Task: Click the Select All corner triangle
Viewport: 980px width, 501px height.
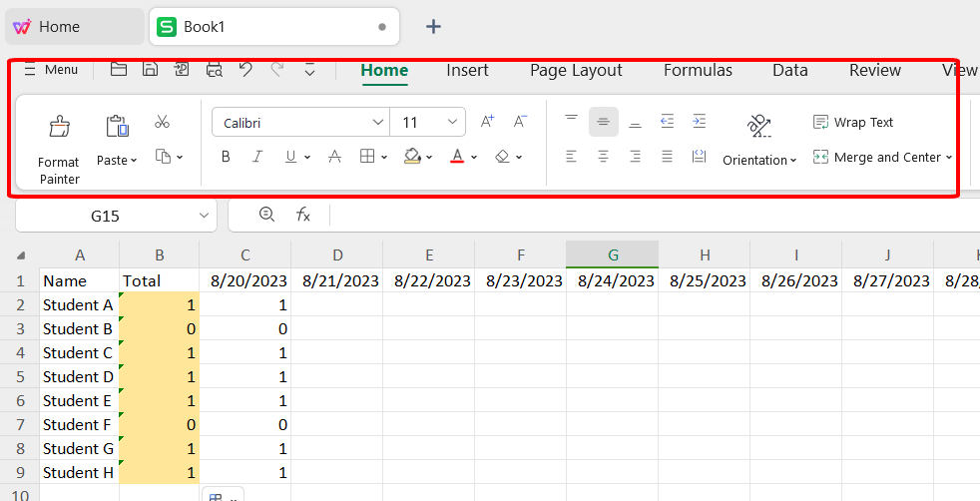Action: click(x=21, y=254)
